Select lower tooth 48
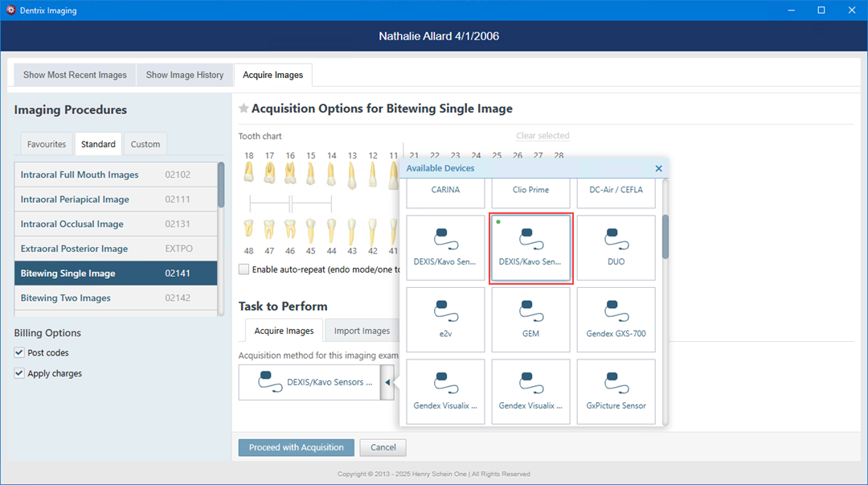Screen dimensions: 868x485 coord(248,229)
